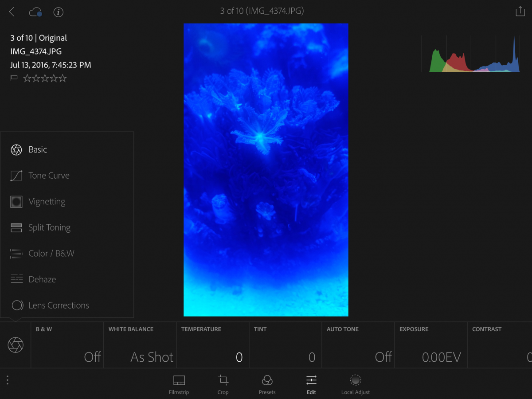
Task: Open the share export icon
Action: pos(520,12)
